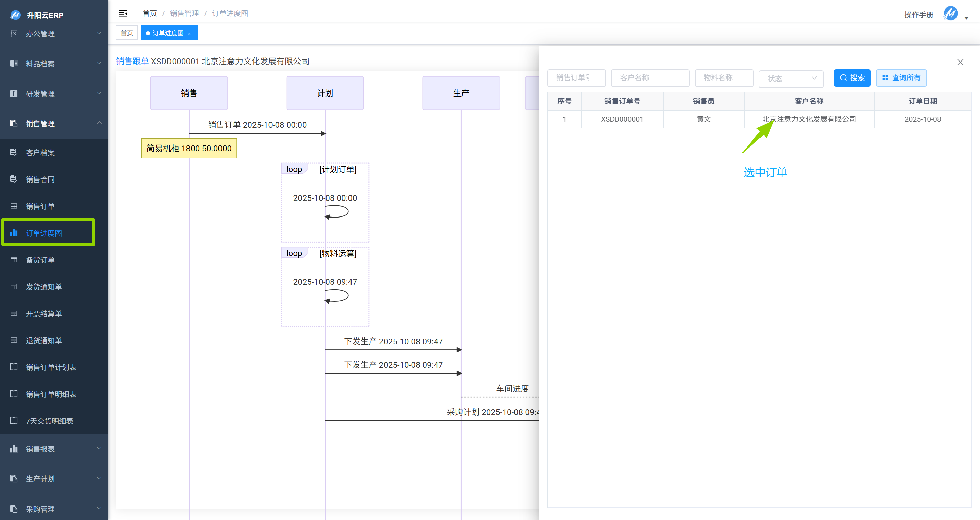Open the user account dropdown arrow
The width and height of the screenshot is (980, 520).
[966, 18]
